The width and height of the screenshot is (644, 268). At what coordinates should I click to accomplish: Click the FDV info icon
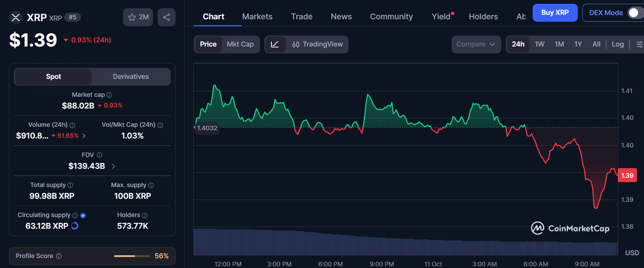click(x=100, y=155)
